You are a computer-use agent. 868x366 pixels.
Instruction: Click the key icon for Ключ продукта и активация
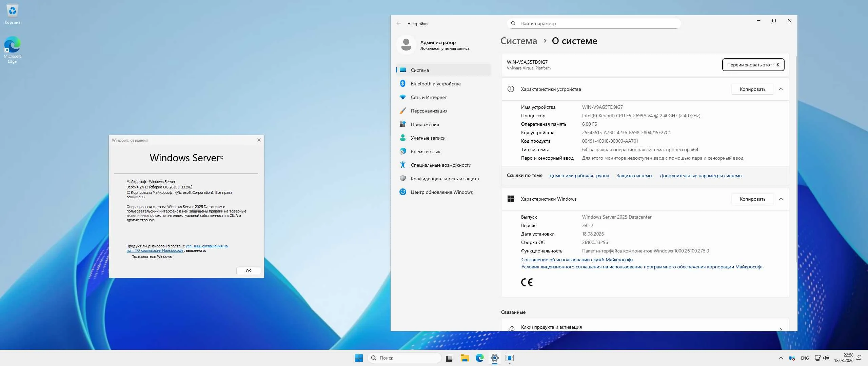(511, 328)
